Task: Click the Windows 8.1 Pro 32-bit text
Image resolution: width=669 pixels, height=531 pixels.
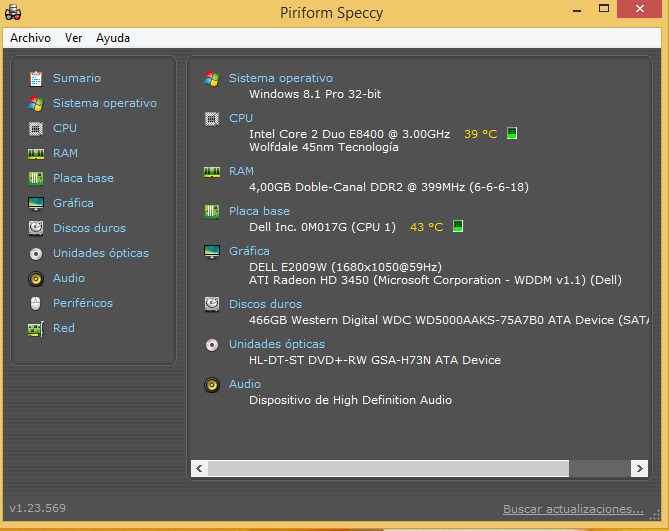Action: [x=315, y=94]
